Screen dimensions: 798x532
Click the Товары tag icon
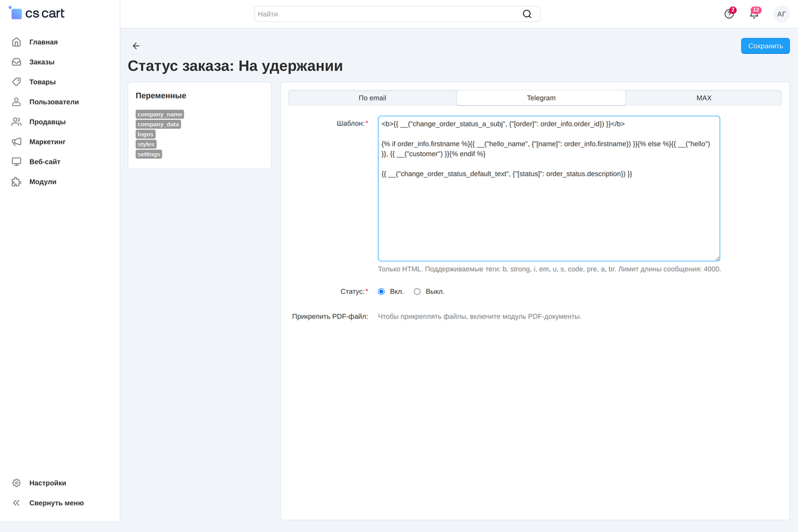pos(17,82)
